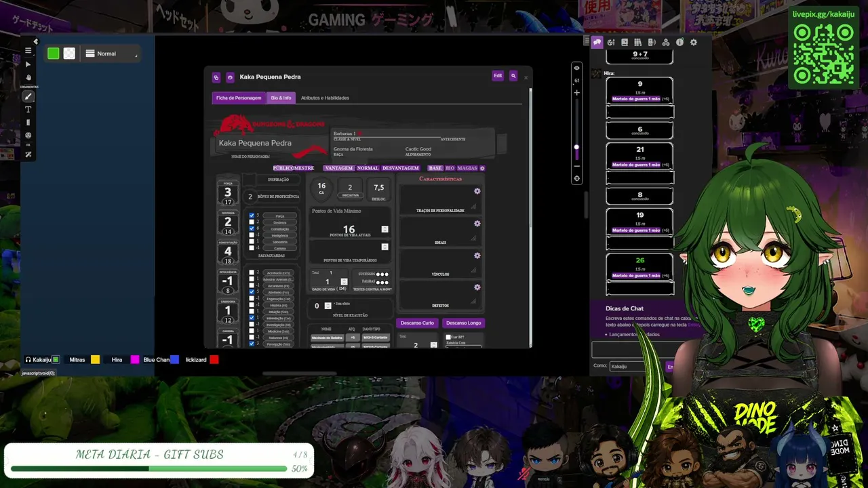868x488 pixels.
Task: Set roll mode to Vantagem
Action: (x=338, y=168)
